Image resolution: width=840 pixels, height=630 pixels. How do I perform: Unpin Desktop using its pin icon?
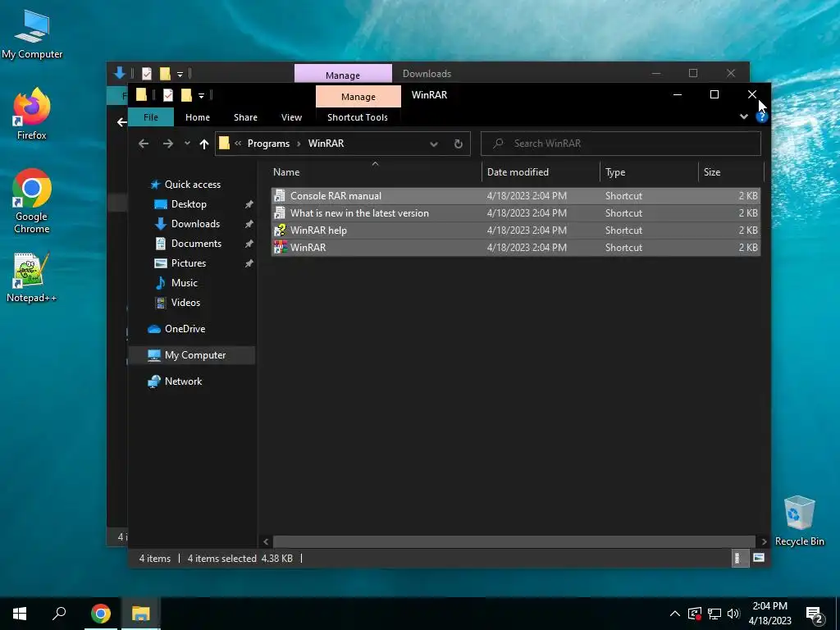[249, 204]
